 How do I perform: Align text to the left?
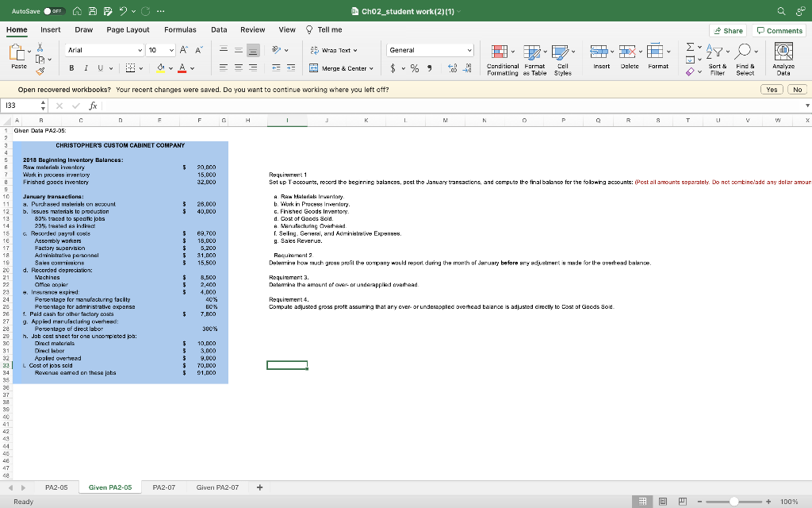[x=223, y=68]
